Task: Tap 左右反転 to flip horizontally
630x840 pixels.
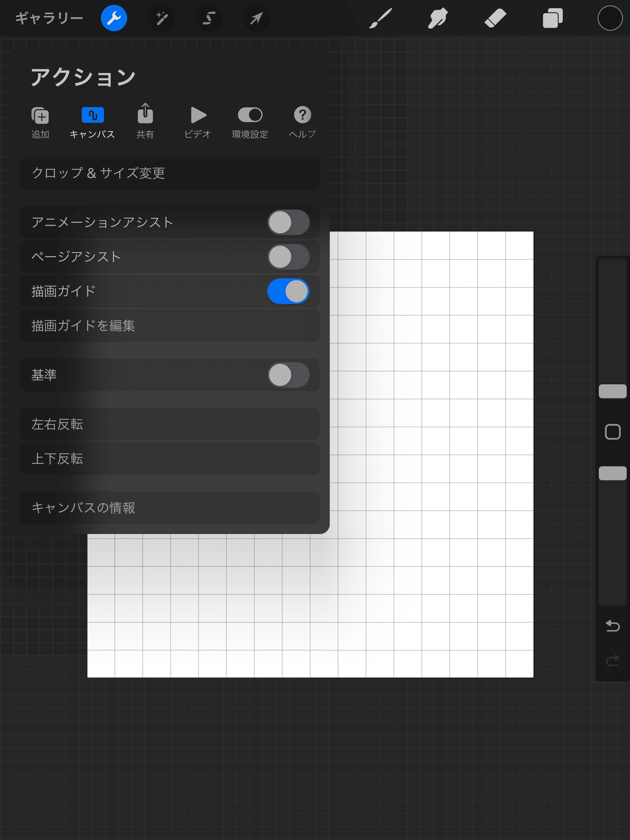Action: coord(170,424)
